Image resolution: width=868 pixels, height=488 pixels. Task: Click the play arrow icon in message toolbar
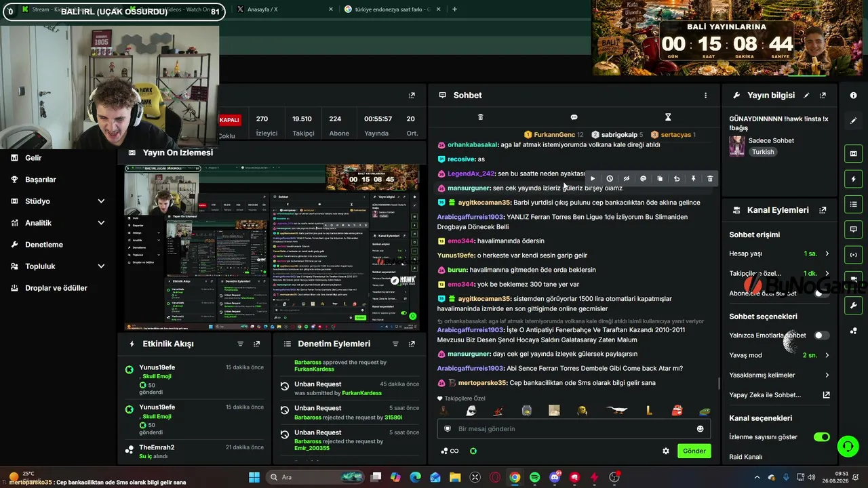(593, 179)
